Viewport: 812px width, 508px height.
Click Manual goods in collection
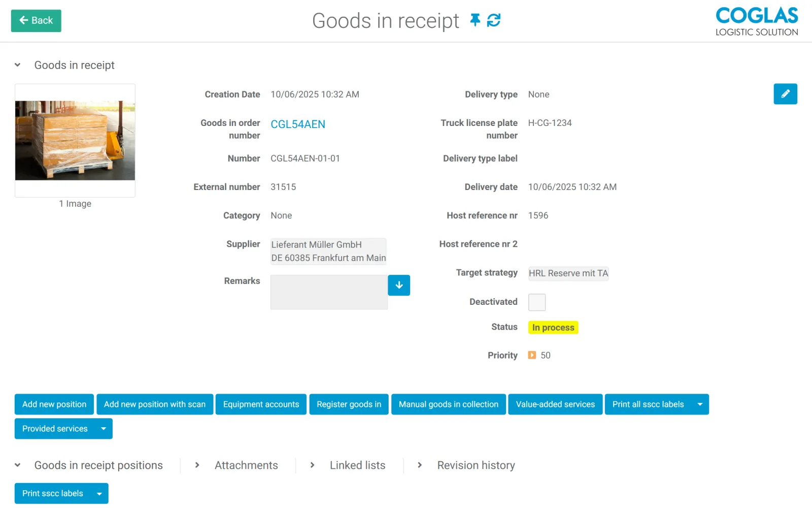pos(449,404)
